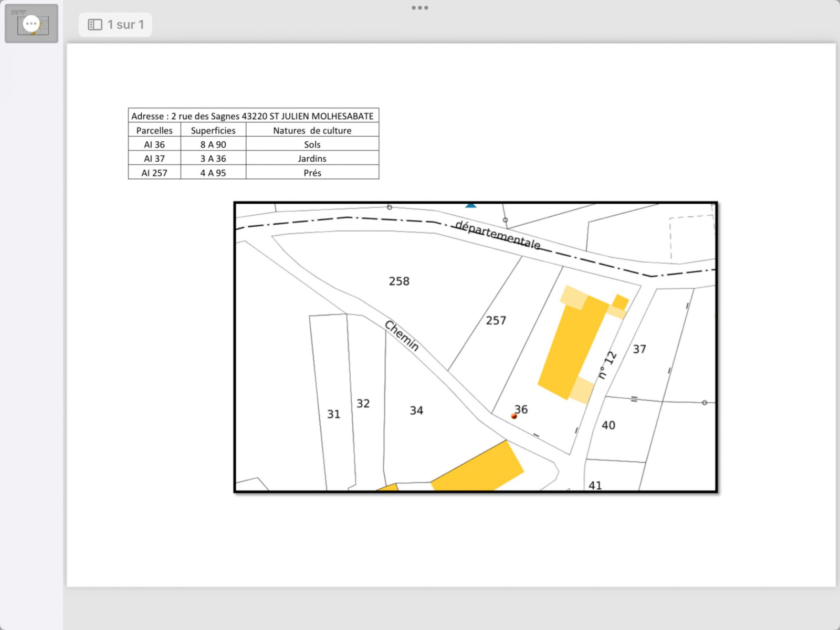This screenshot has width=840, height=630.
Task: Click the 'départementale' road label
Action: pos(497,235)
